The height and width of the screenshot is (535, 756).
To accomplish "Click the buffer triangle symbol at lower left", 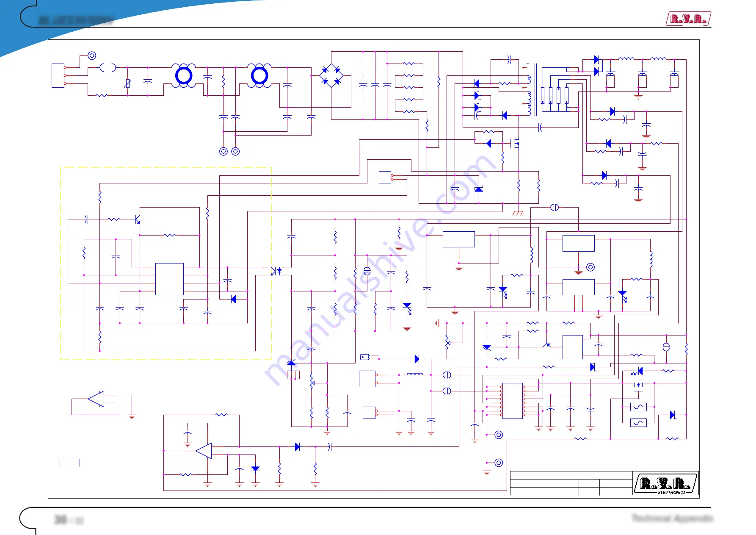I will click(x=96, y=399).
